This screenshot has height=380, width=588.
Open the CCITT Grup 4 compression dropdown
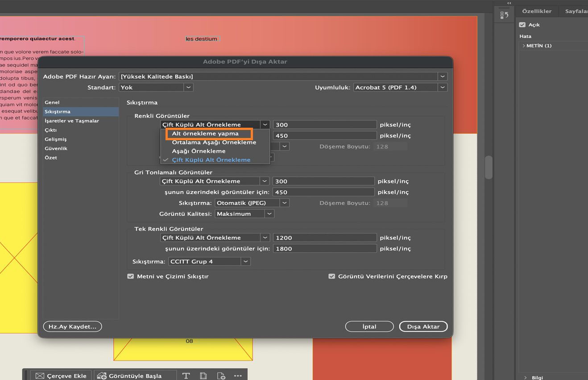tap(210, 262)
